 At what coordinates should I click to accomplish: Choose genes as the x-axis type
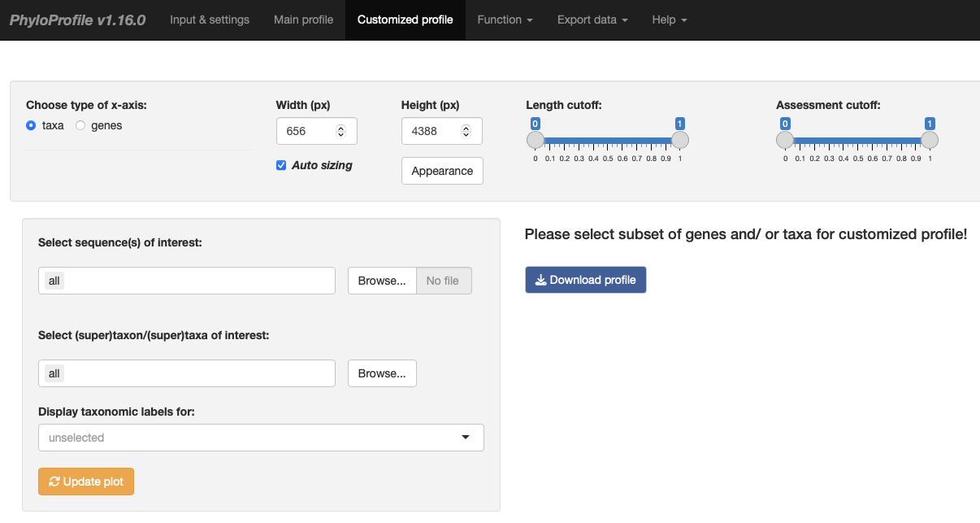pos(80,125)
